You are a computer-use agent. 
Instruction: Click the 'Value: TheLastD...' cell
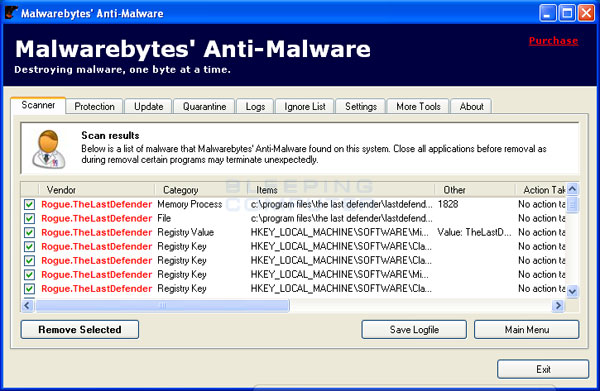pyautogui.click(x=474, y=233)
